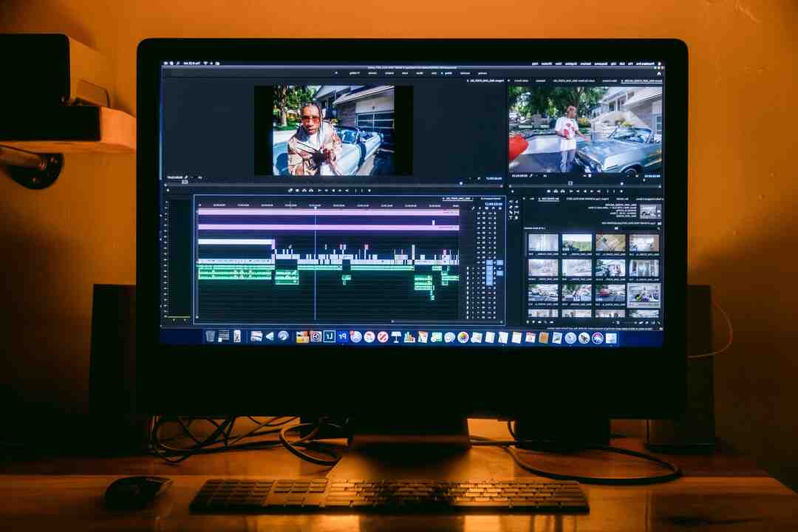
Task: Open Source Monitor zoom level dropdown
Action: (637, 176)
